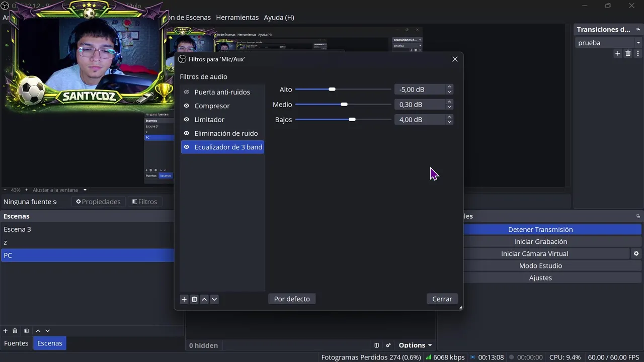Viewport: 644px width, 362px height.
Task: Open Herramientas menu
Action: coord(237,17)
